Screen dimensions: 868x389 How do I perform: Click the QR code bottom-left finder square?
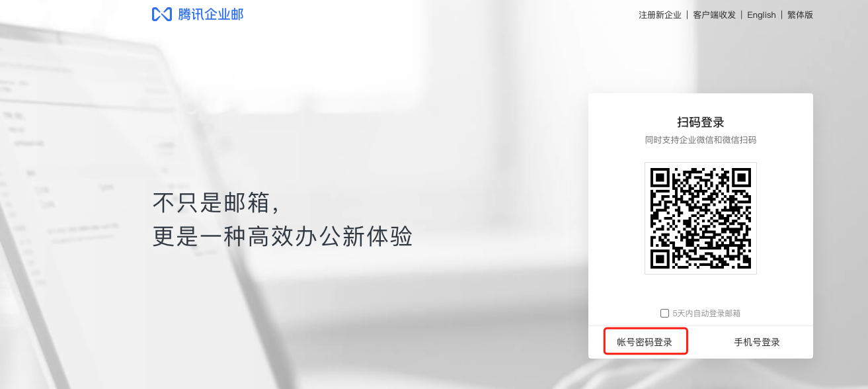point(662,257)
